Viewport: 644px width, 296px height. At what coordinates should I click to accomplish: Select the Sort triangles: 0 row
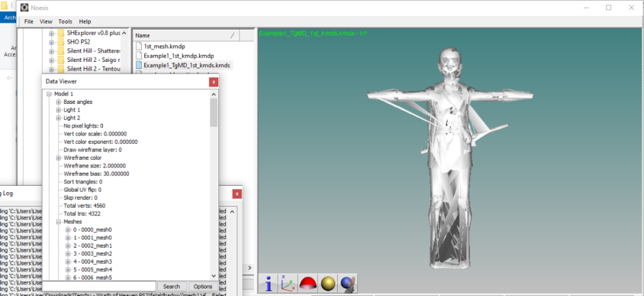[83, 182]
